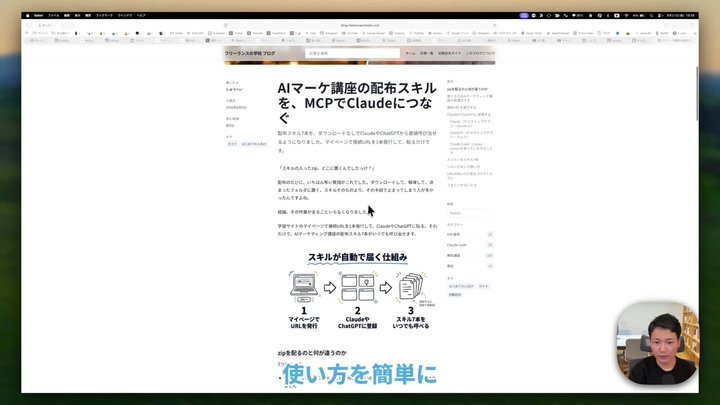Open the Wi-Fi status icon in the menu bar

(x=626, y=15)
